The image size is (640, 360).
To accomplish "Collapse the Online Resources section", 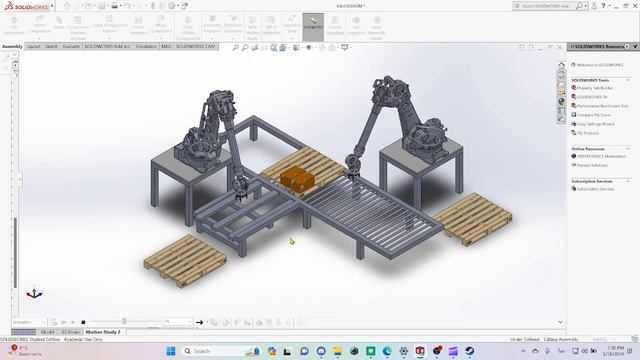I will pos(628,149).
